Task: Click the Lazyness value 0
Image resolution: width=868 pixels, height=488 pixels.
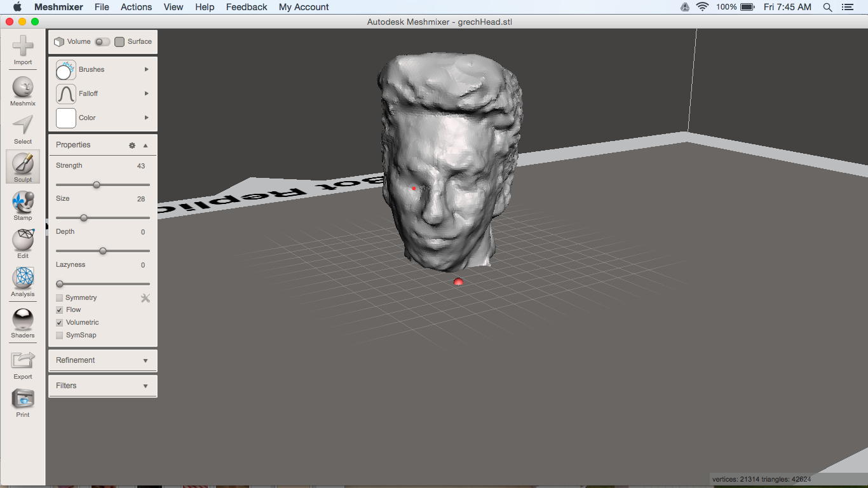Action: [x=143, y=266]
